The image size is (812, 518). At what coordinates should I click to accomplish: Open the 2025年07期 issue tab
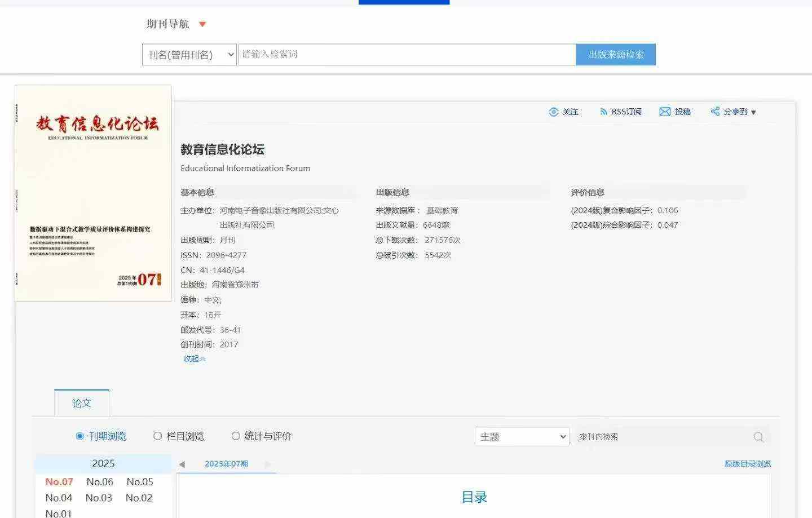tap(226, 464)
